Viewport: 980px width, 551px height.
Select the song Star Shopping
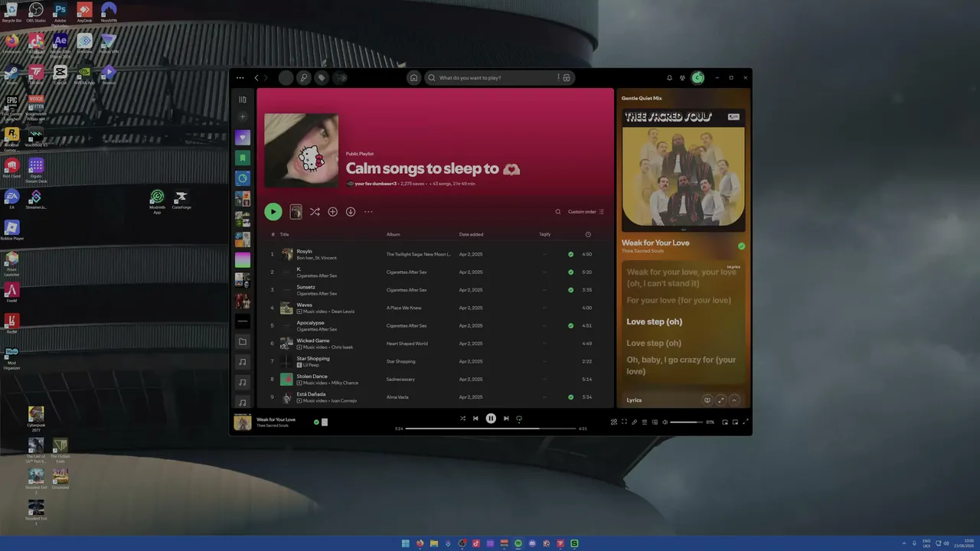[313, 358]
